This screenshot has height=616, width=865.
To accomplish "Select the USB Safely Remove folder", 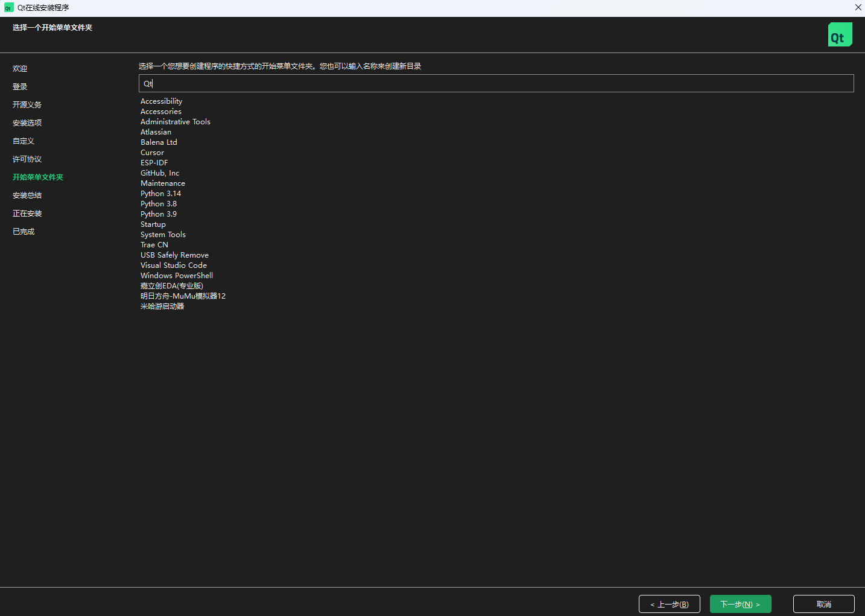I will tap(174, 255).
